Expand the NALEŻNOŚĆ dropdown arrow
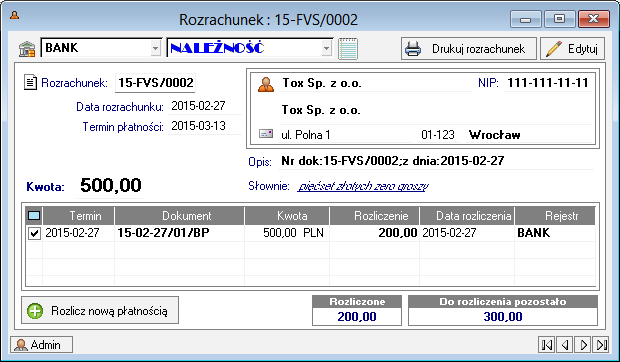This screenshot has width=620, height=362. (x=327, y=48)
